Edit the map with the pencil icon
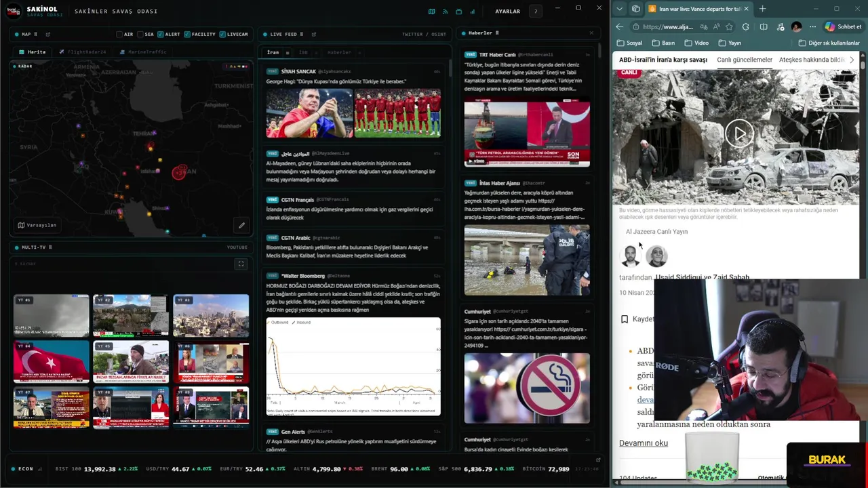868x488 pixels. tap(241, 225)
